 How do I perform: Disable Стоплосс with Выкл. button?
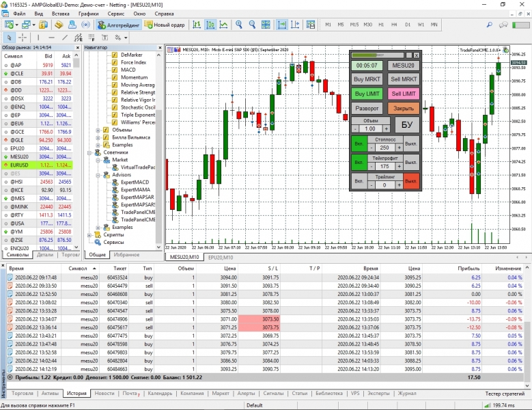coord(411,144)
